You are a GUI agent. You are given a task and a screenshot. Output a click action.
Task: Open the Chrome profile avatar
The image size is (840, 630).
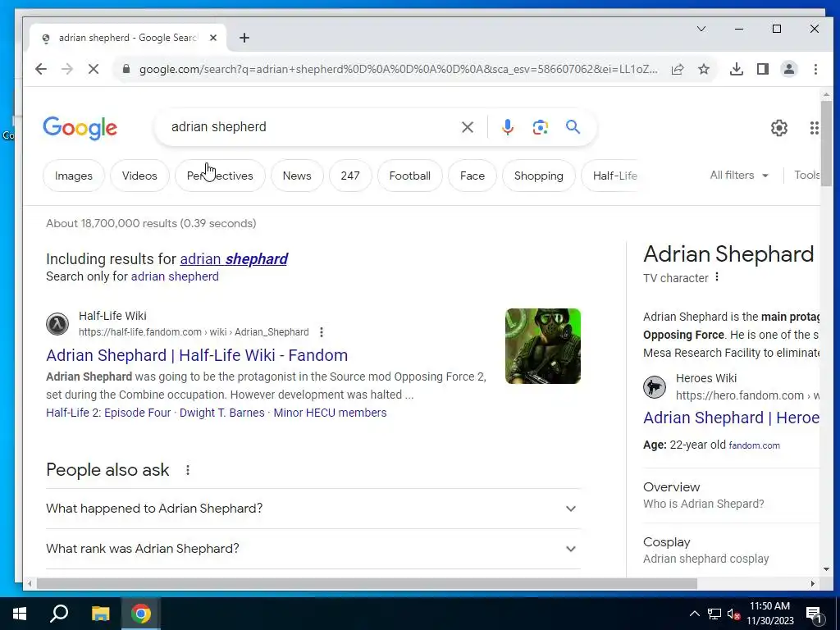789,69
